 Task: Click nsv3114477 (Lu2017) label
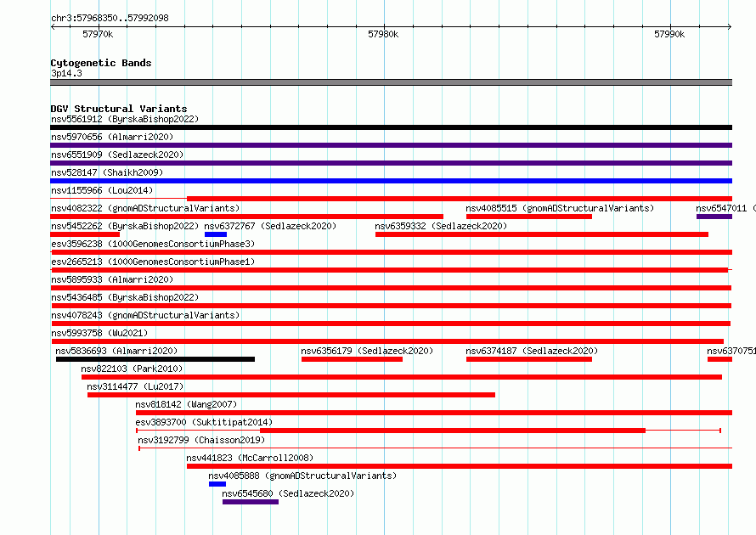tap(135, 386)
